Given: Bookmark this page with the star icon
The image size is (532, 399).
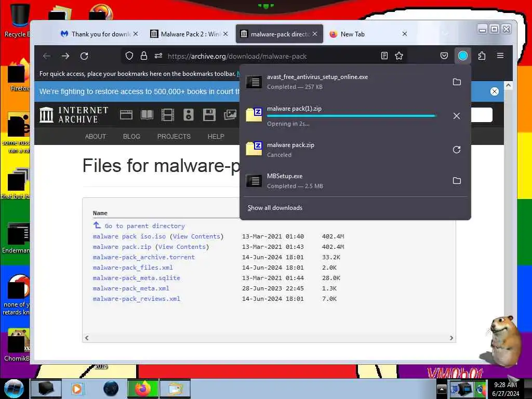Looking at the screenshot, I should pos(399,56).
